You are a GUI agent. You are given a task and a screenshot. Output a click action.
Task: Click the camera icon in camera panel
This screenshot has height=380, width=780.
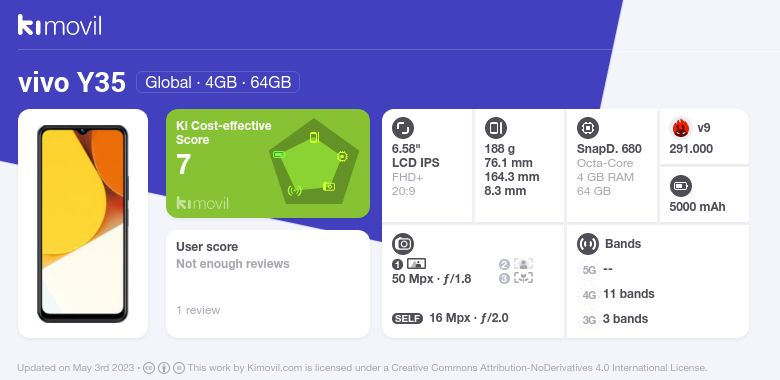(403, 244)
